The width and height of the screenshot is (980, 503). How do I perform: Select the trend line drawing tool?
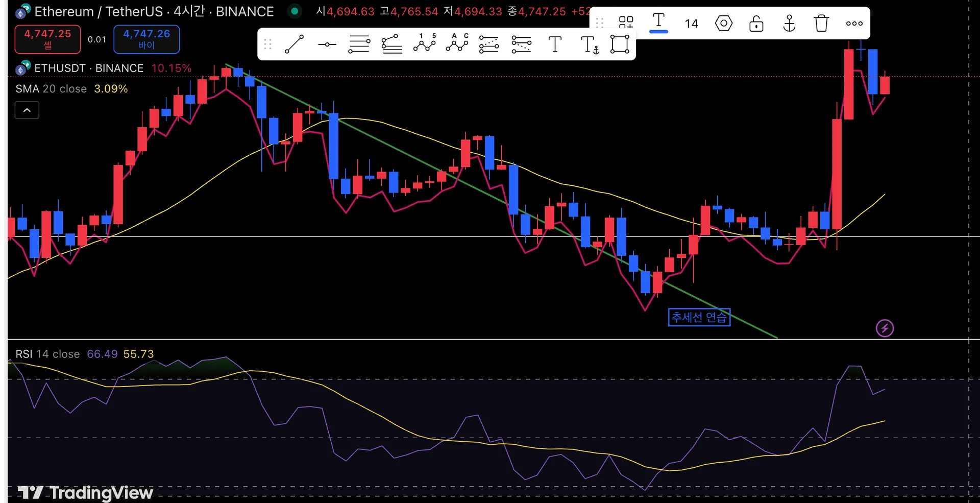(x=294, y=44)
